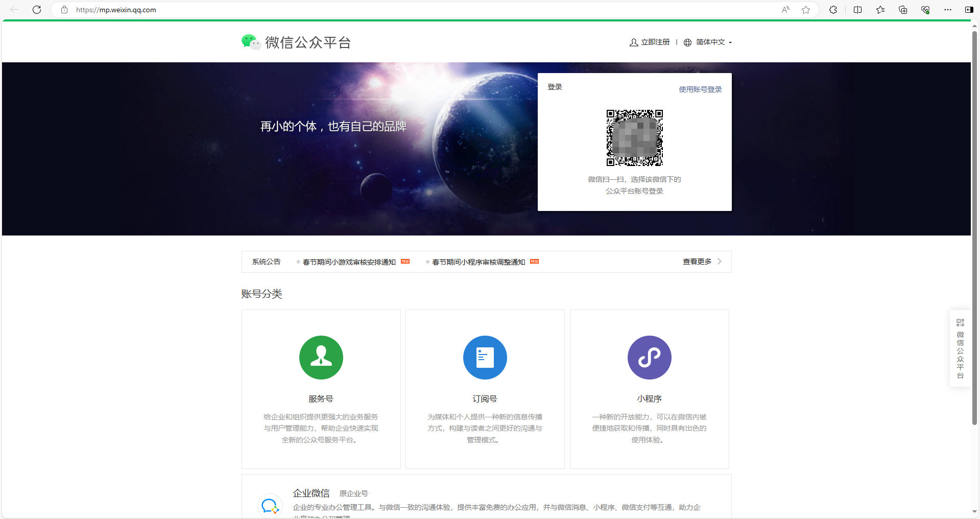Screen dimensions: 980x519
Task: Click the purple 小程序 mini program icon
Action: (649, 358)
